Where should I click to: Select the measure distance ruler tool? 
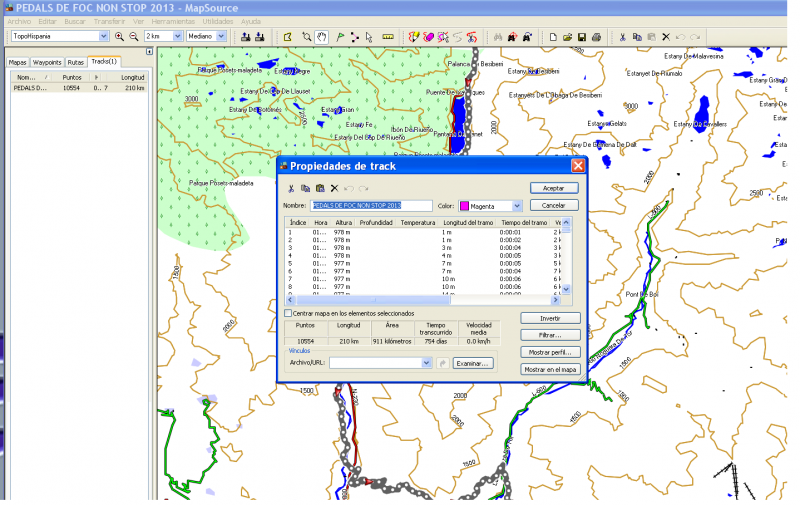[388, 36]
